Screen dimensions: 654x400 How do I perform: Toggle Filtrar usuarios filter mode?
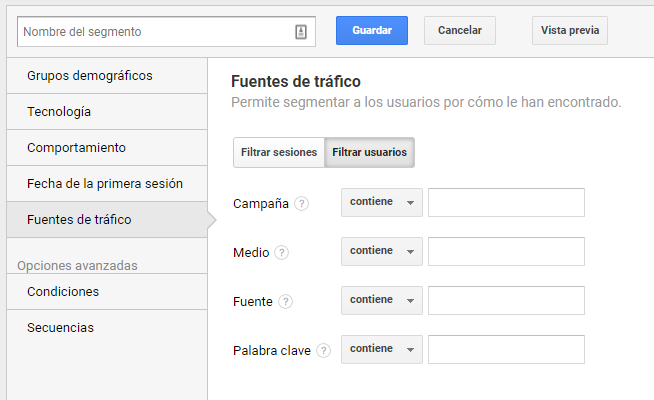click(370, 152)
